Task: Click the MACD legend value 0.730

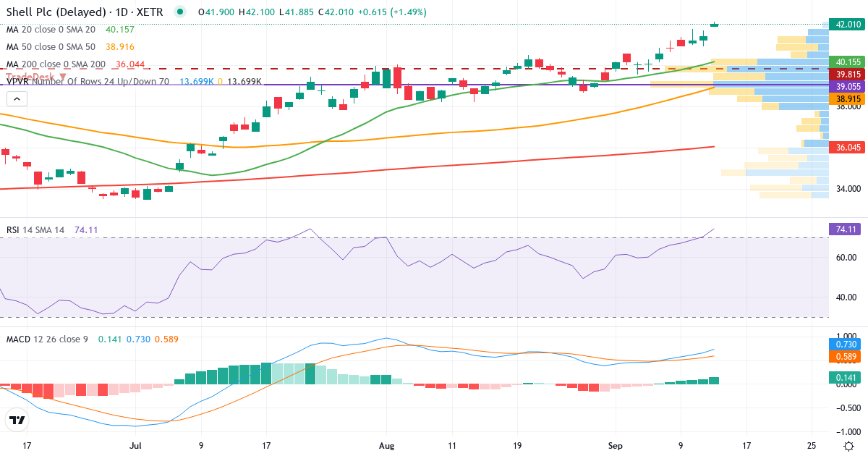Action: (138, 339)
